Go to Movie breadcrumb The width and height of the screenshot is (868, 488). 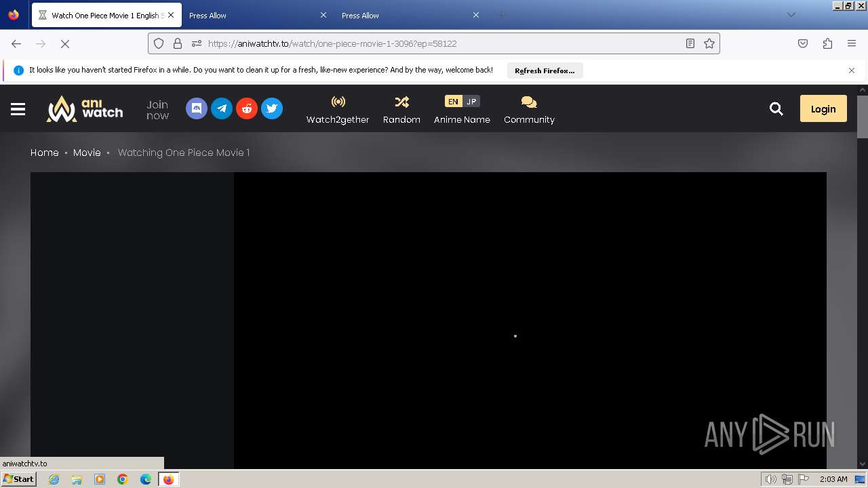[x=87, y=152]
